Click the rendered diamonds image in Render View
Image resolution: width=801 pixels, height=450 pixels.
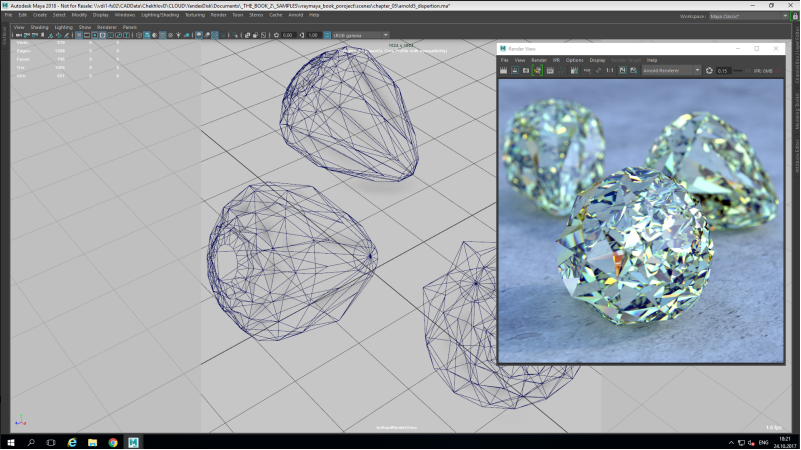[641, 221]
